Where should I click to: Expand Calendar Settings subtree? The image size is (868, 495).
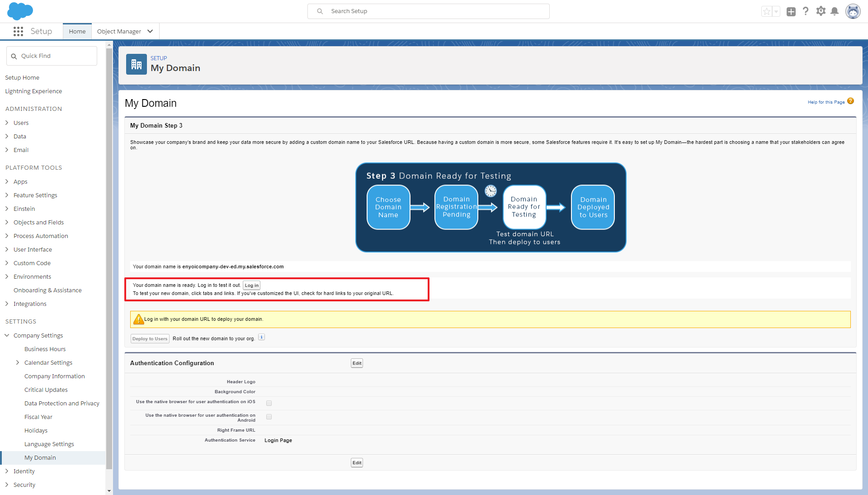point(18,362)
